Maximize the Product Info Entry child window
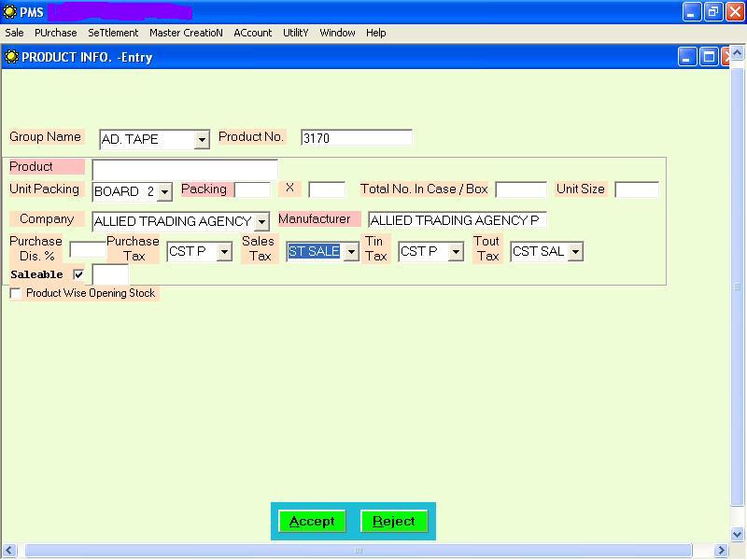The width and height of the screenshot is (747, 560). pos(709,57)
